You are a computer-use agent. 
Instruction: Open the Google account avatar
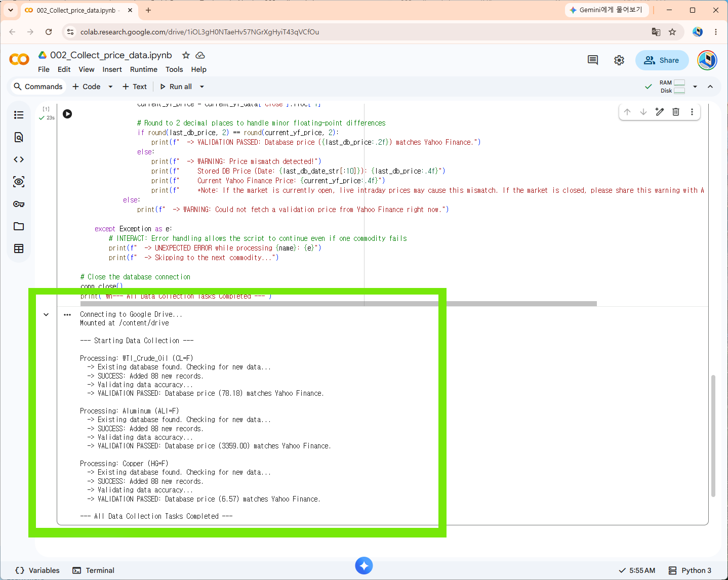pos(707,60)
